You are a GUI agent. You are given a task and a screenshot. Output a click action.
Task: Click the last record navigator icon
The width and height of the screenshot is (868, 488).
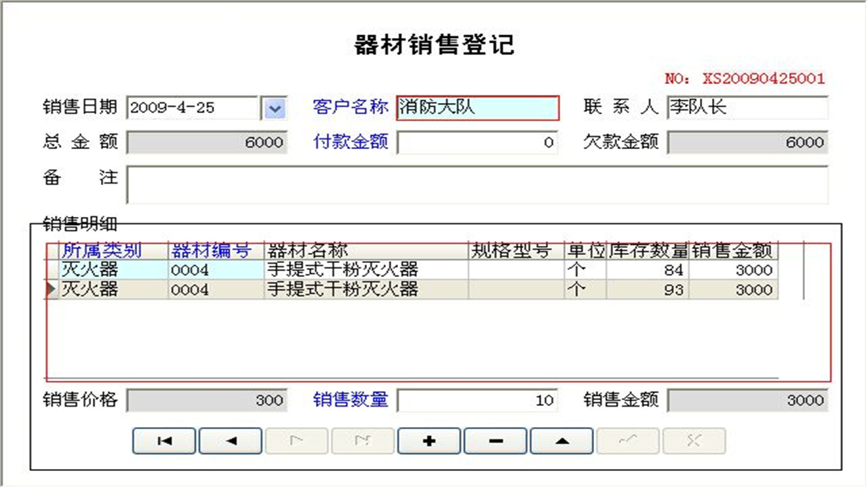[363, 441]
